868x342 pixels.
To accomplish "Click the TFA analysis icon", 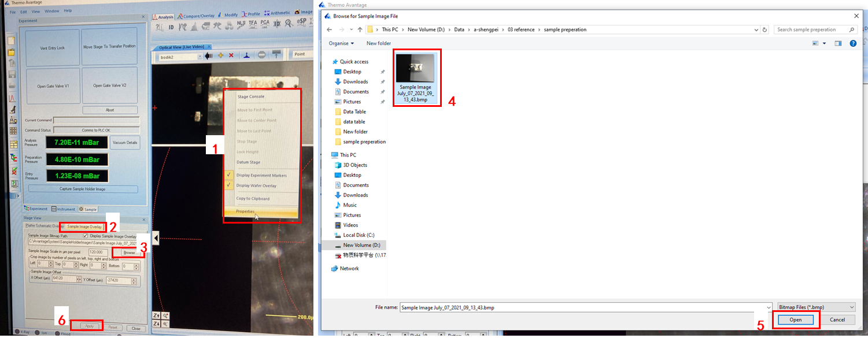I will coord(253,24).
